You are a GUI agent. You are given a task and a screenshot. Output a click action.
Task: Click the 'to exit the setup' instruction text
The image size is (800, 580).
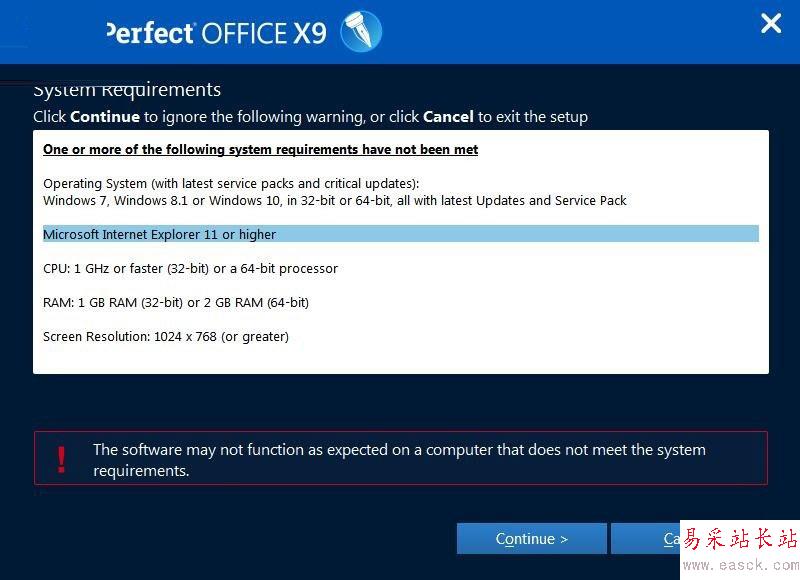point(532,116)
